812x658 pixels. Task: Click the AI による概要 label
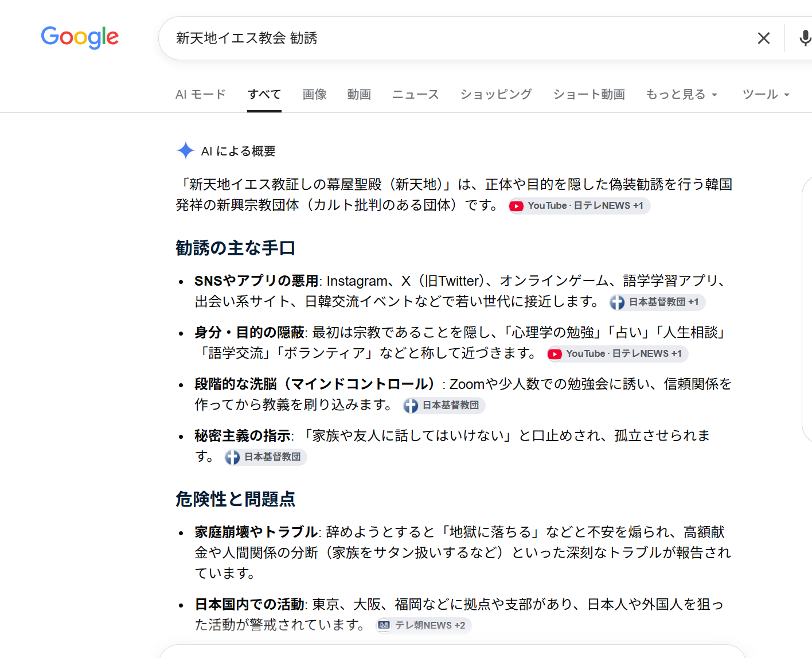coord(238,151)
